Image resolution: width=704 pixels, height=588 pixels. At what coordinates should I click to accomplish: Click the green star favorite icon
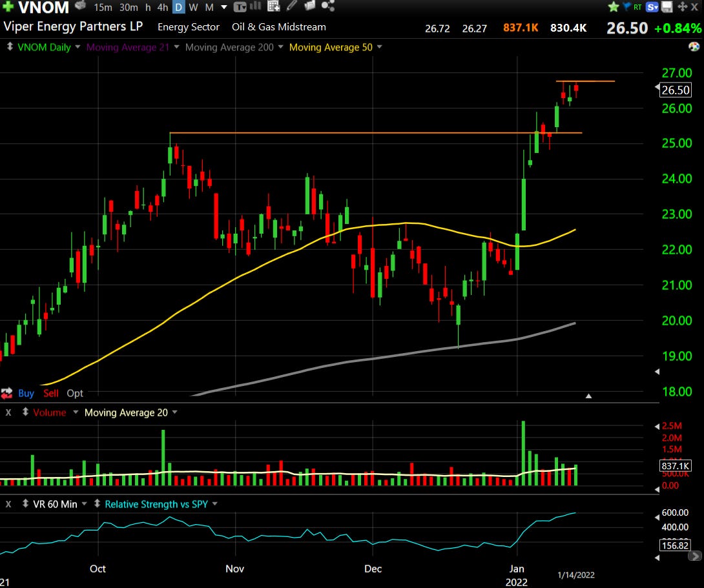(x=614, y=6)
